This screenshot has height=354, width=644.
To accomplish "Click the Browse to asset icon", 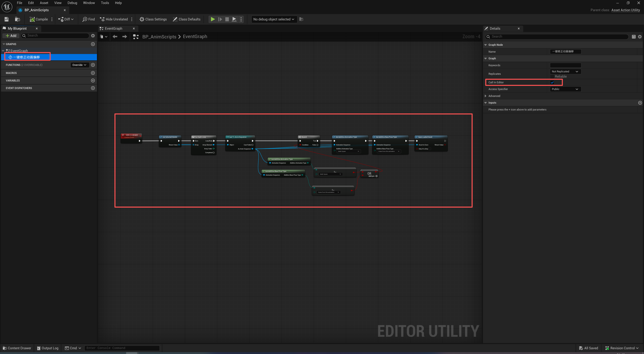I will click(17, 19).
